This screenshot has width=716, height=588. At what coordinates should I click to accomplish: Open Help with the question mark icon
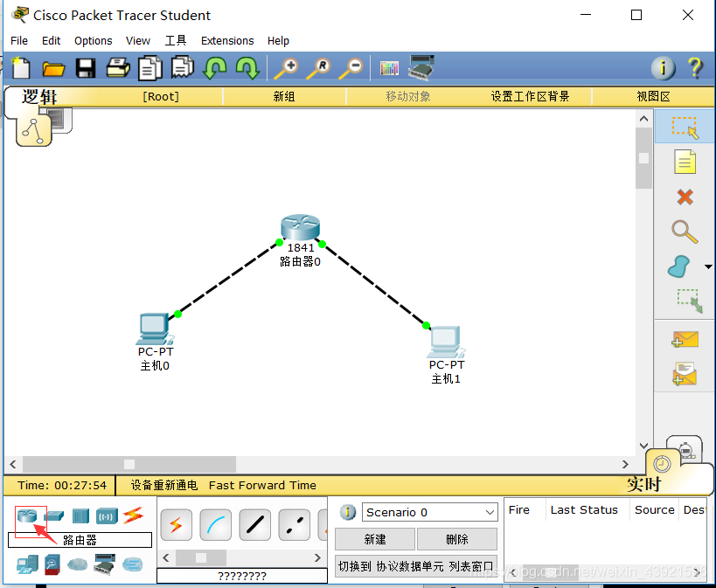[695, 68]
